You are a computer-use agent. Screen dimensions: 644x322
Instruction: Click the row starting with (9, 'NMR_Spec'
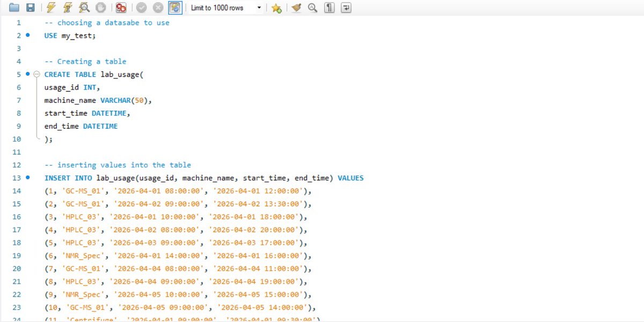pos(178,295)
